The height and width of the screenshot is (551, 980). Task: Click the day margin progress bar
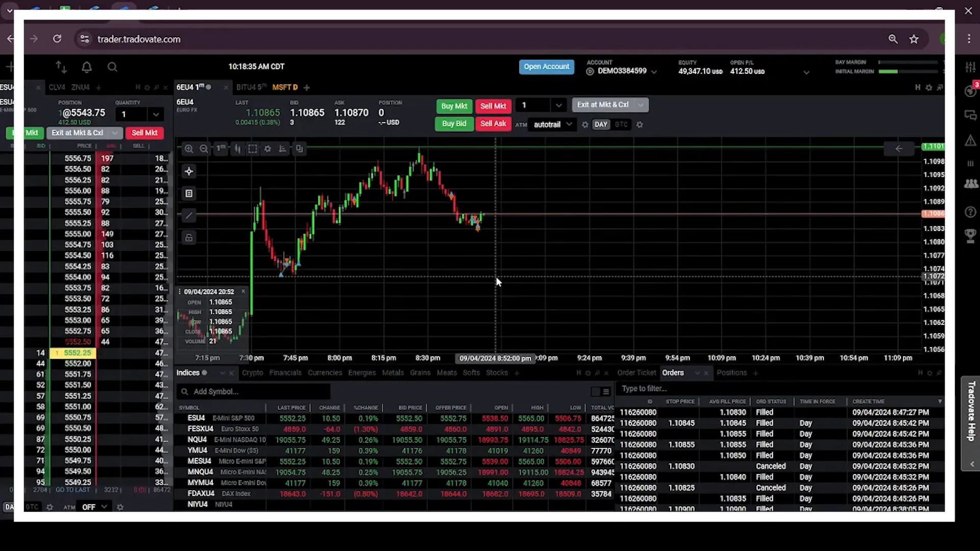pyautogui.click(x=908, y=62)
